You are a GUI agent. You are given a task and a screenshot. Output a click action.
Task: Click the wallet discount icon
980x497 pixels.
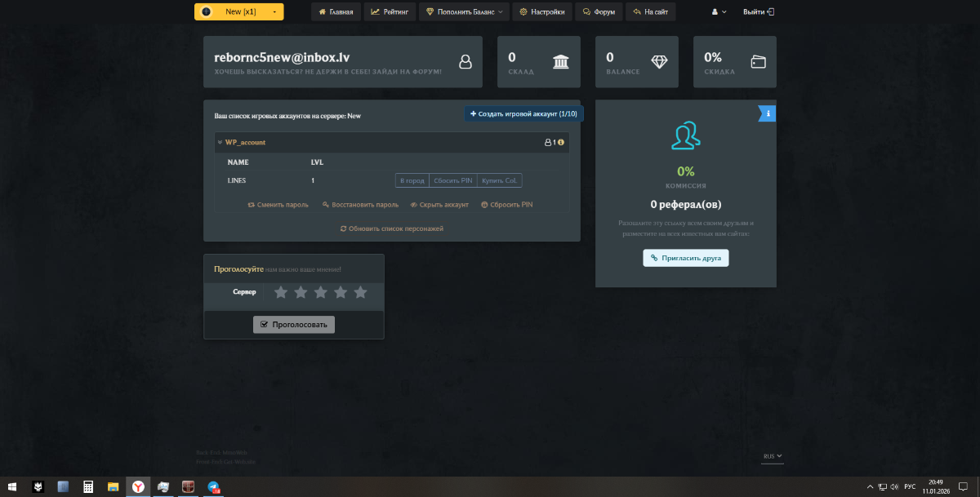(x=758, y=62)
